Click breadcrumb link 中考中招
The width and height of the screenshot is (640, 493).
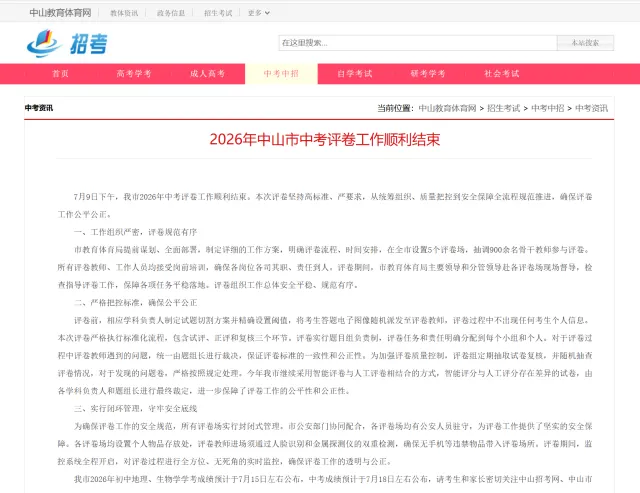[x=548, y=108]
